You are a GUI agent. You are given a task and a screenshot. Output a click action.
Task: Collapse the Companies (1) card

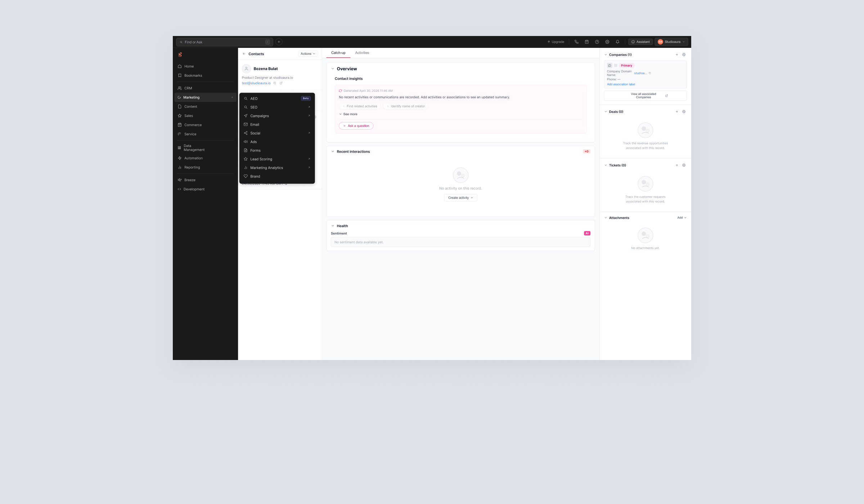[606, 55]
